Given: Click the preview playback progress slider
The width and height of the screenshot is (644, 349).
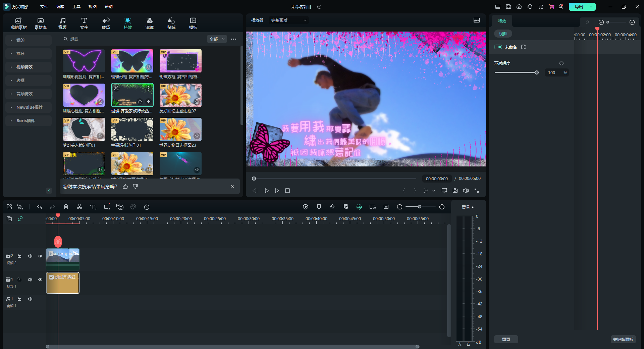Looking at the screenshot, I should click(335, 179).
